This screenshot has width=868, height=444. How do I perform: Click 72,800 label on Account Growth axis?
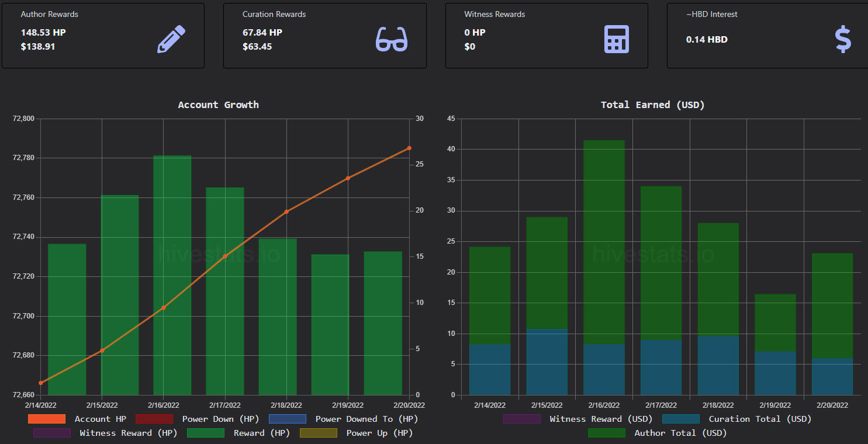(x=23, y=119)
